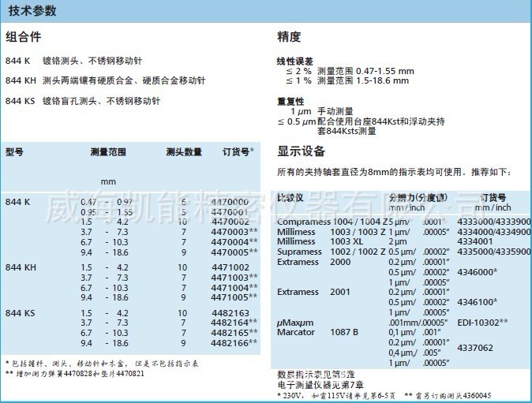This screenshot has width=532, height=403.
Task: Click the 测量范围 column header
Action: tap(108, 152)
